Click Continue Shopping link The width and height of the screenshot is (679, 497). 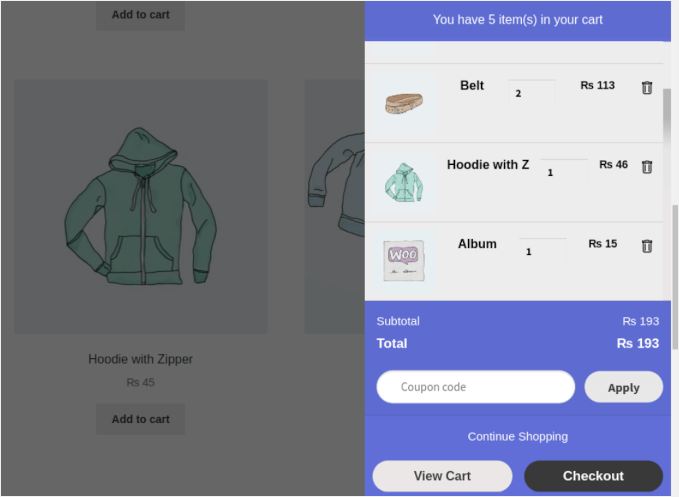(x=517, y=436)
